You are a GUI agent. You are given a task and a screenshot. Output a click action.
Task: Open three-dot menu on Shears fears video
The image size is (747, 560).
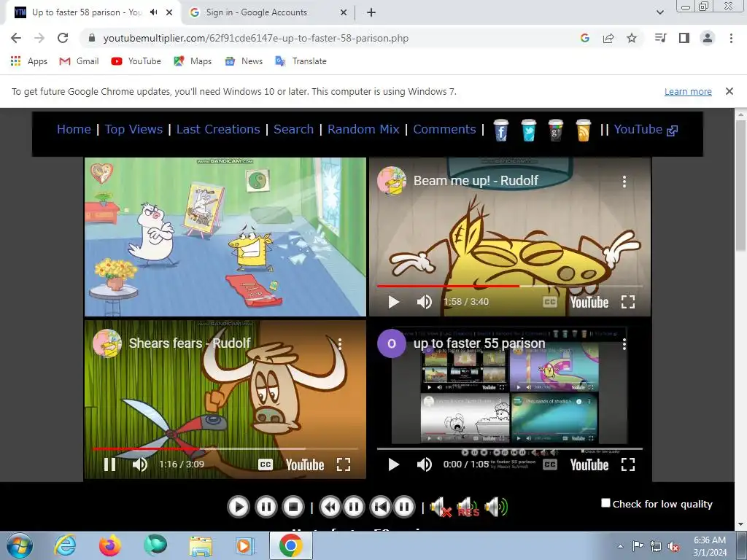click(340, 344)
